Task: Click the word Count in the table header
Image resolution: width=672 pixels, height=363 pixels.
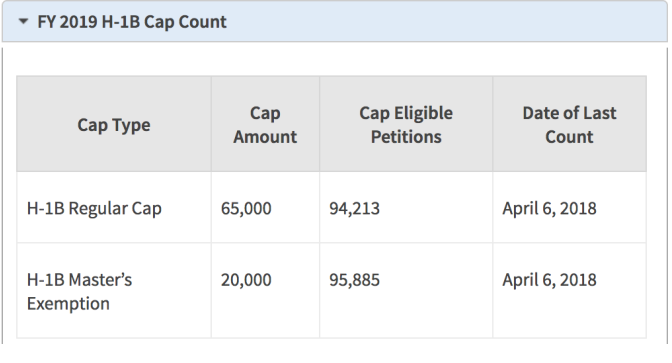Action: tap(569, 137)
